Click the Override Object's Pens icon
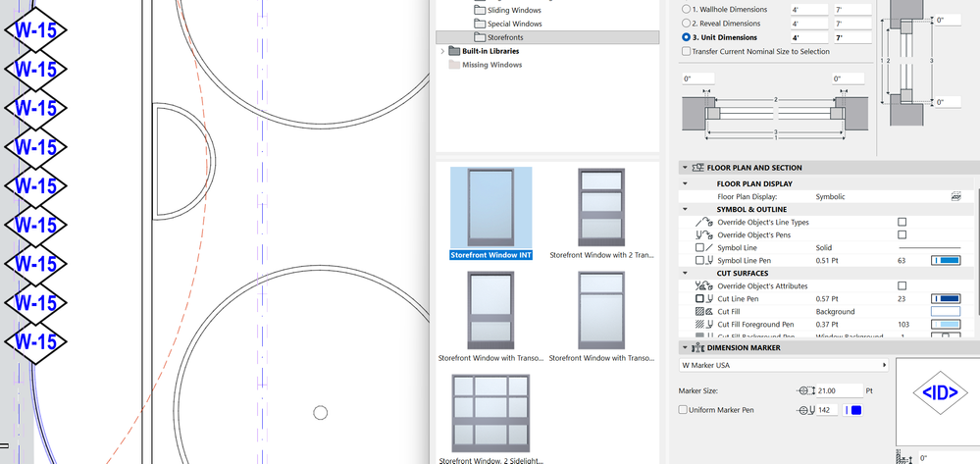980x464 pixels. [x=703, y=235]
